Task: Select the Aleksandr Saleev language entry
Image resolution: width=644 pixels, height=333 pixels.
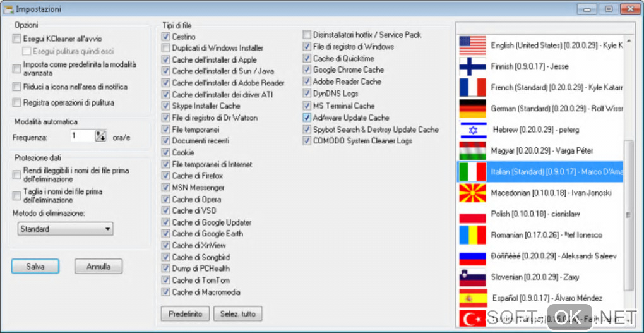Action: (554, 256)
